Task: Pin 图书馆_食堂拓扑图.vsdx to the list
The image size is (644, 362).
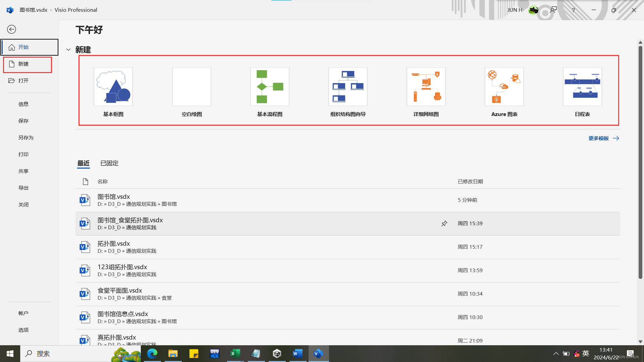Action: tap(444, 224)
